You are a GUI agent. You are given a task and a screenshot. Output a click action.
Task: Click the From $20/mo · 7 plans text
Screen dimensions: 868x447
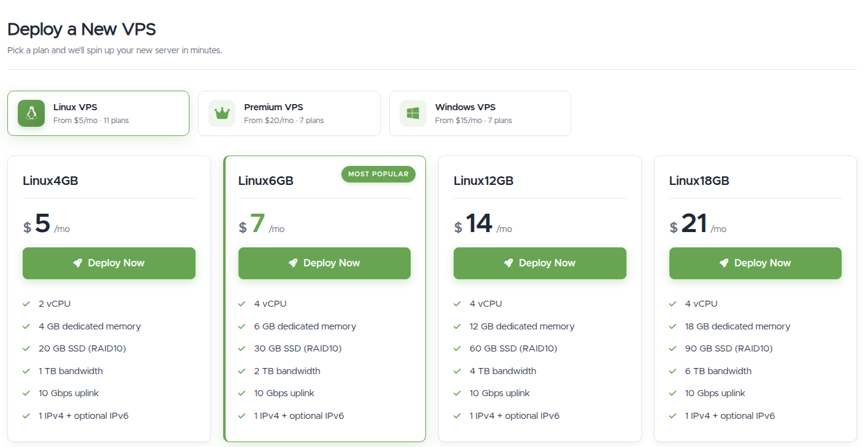(x=284, y=121)
